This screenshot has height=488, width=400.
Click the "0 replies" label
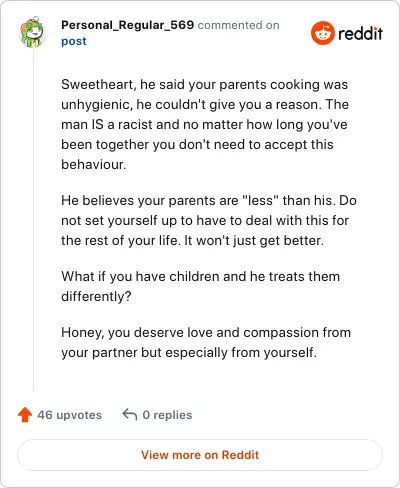[x=167, y=415]
